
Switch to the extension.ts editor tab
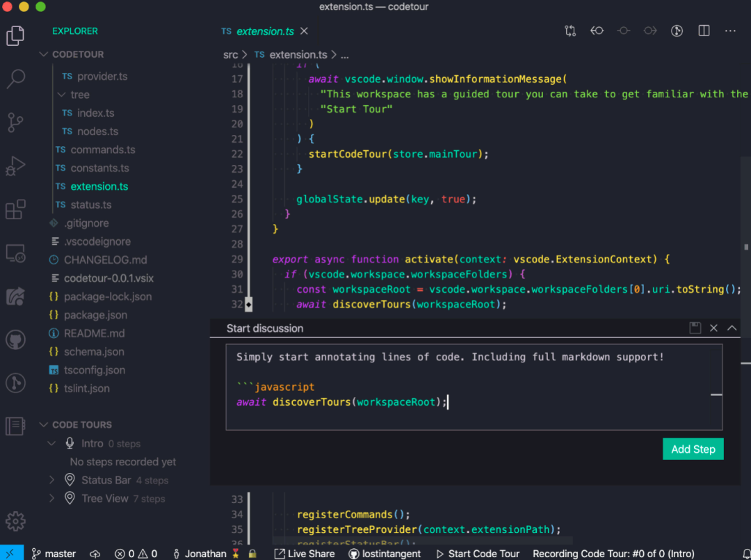point(265,31)
